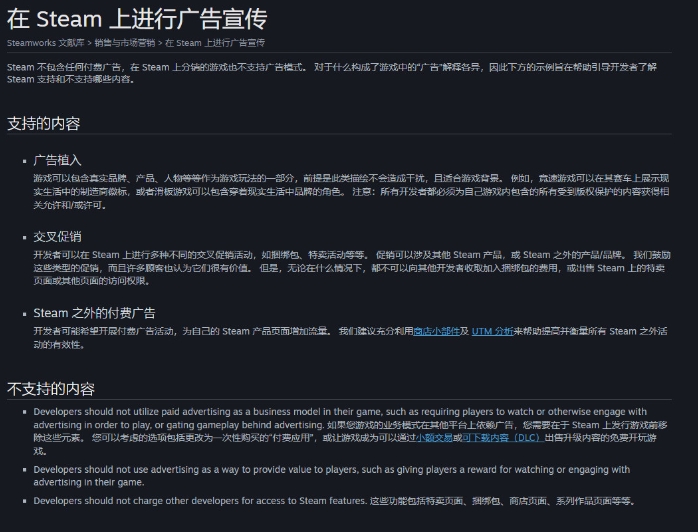Open the UTM 分析 link
This screenshot has height=532, width=698.
pyautogui.click(x=492, y=331)
